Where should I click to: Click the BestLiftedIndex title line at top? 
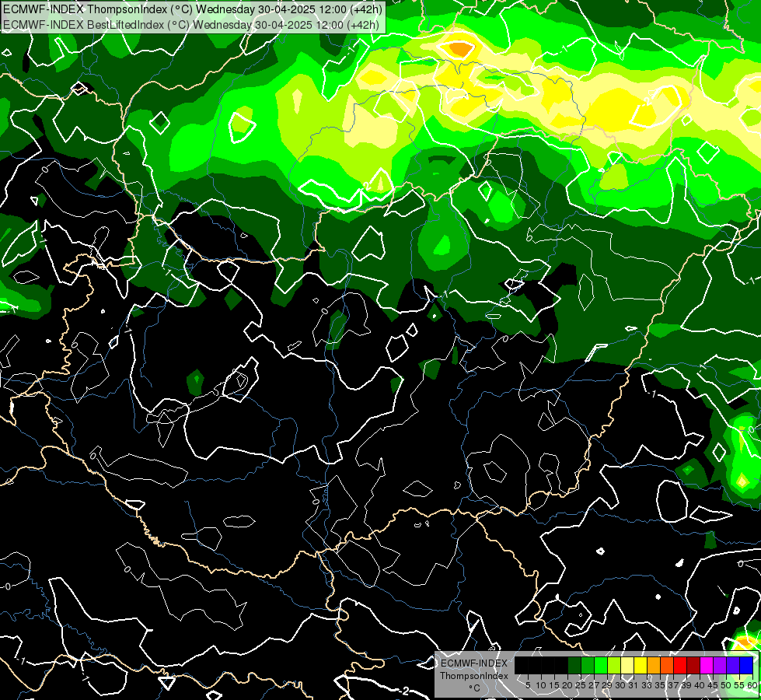(x=190, y=24)
